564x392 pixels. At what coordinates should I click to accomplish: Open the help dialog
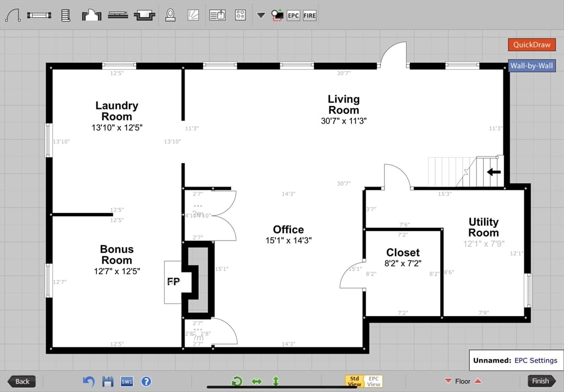145,381
